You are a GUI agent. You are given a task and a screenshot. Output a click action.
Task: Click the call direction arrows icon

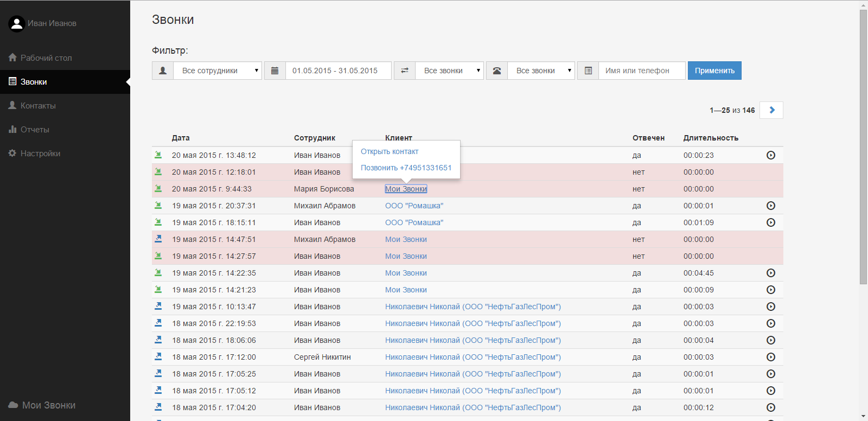[405, 71]
